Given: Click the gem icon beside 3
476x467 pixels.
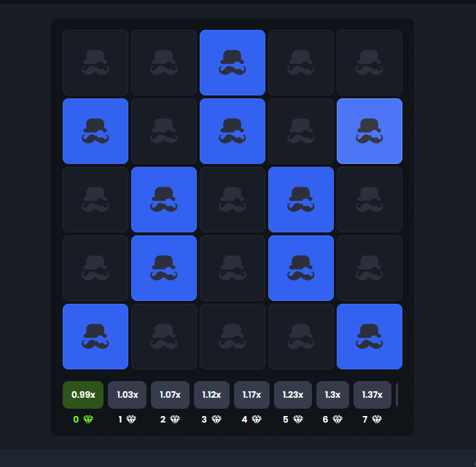Looking at the screenshot, I should point(216,420).
